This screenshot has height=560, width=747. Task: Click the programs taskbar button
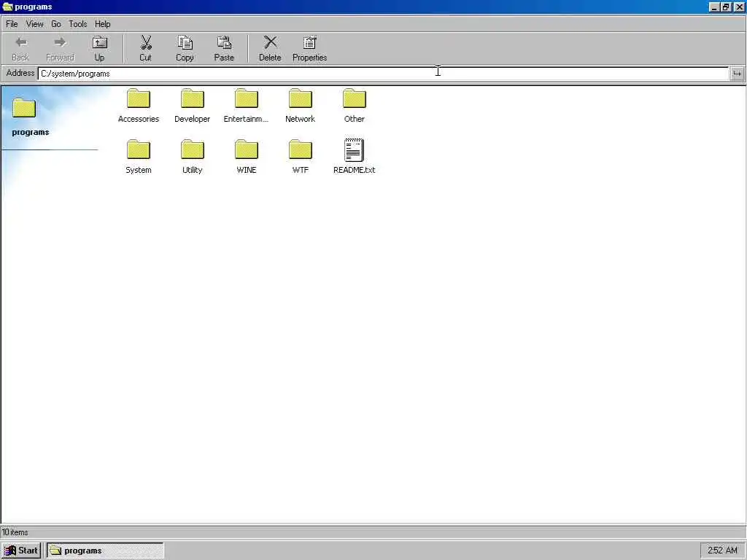pos(105,551)
